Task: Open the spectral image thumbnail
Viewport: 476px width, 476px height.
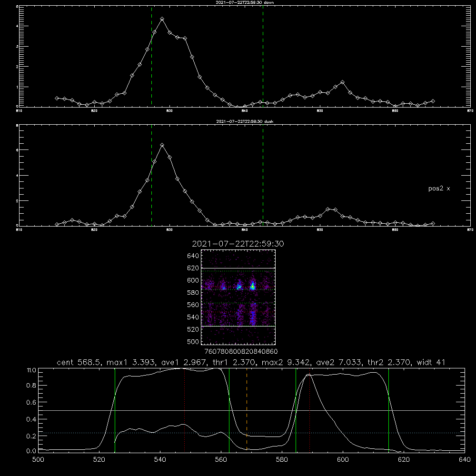Action: [x=238, y=297]
